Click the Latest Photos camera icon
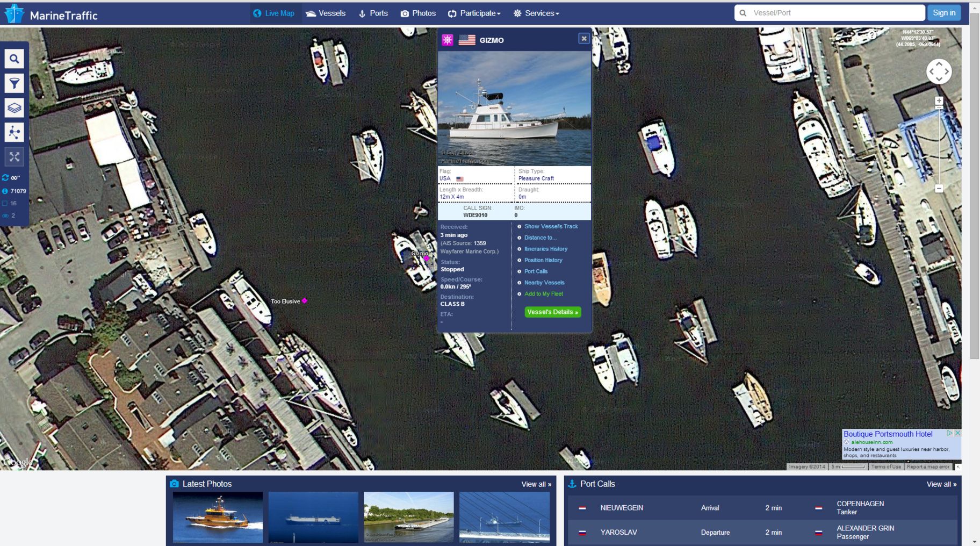Image resolution: width=980 pixels, height=546 pixels. pos(174,484)
